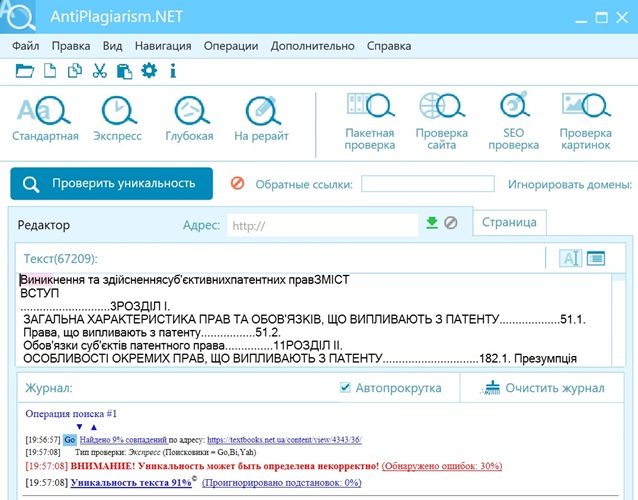This screenshot has height=500, width=638.
Task: Maximize the AntiPlagiarism.NET window
Action: [x=601, y=17]
